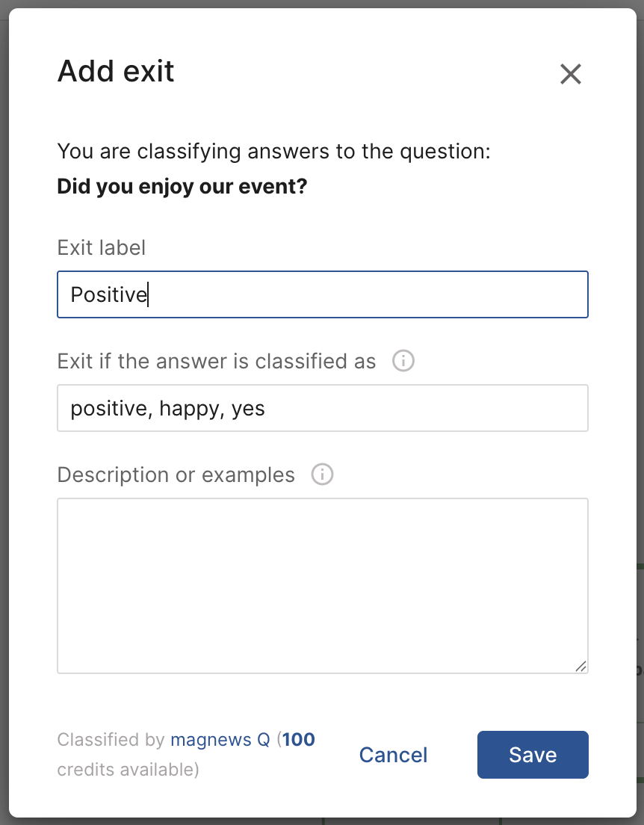Viewport: 644px width, 825px height.
Task: Click info icon beside 'Description or examples'
Action: coord(322,475)
